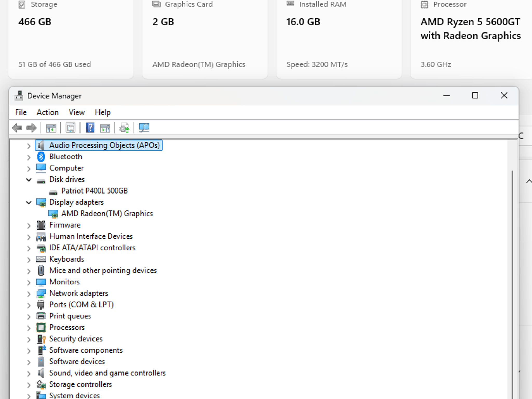Select Audio Processing Objects (APOs) label
The width and height of the screenshot is (532, 399).
pyautogui.click(x=104, y=145)
